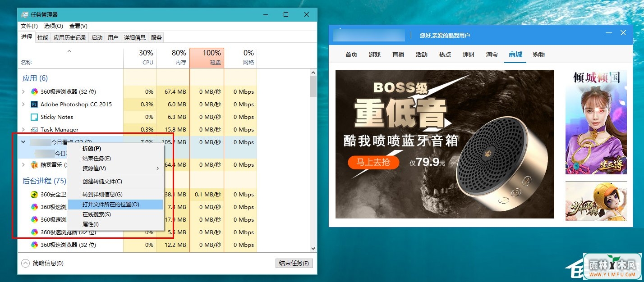This screenshot has height=282, width=644.
Task: Switch to the 应用历史记录 tab
Action: pyautogui.click(x=70, y=38)
